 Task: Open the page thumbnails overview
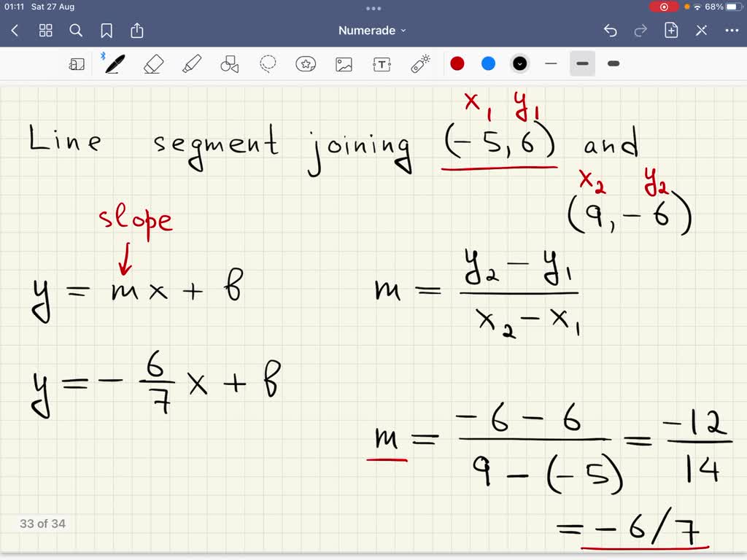coord(45,30)
